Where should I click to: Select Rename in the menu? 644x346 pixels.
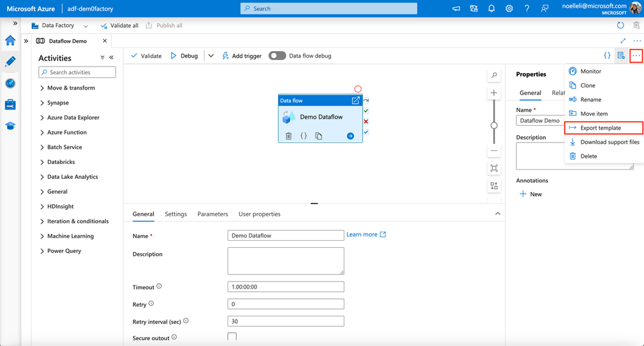tap(604, 99)
